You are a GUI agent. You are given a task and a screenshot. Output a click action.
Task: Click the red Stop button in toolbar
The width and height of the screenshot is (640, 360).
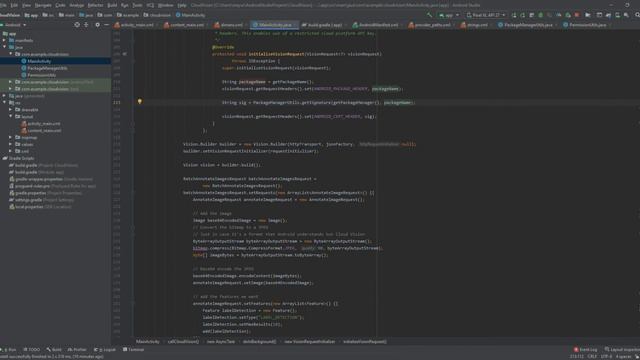click(577, 15)
